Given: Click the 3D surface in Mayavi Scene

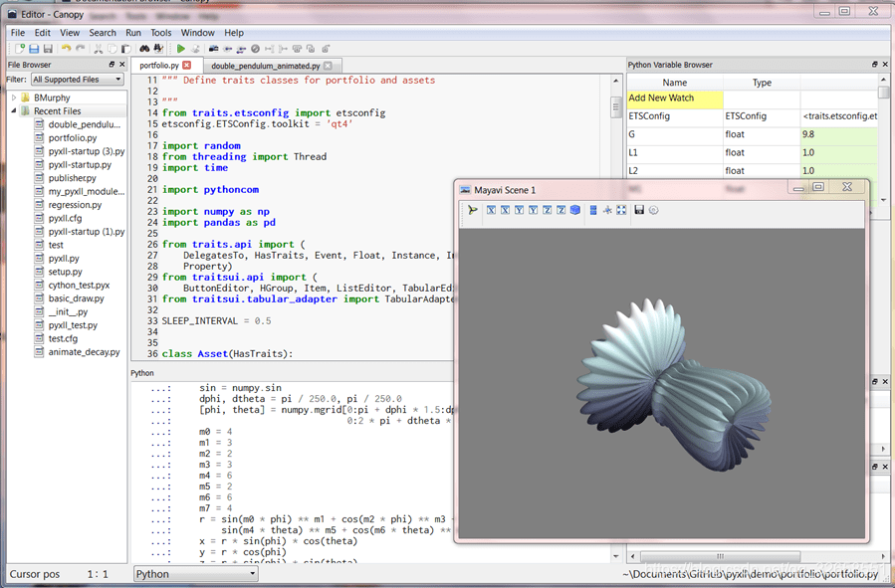Looking at the screenshot, I should point(674,385).
